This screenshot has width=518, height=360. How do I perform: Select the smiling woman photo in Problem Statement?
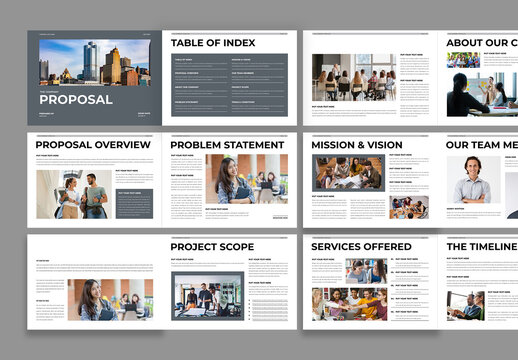point(247,179)
